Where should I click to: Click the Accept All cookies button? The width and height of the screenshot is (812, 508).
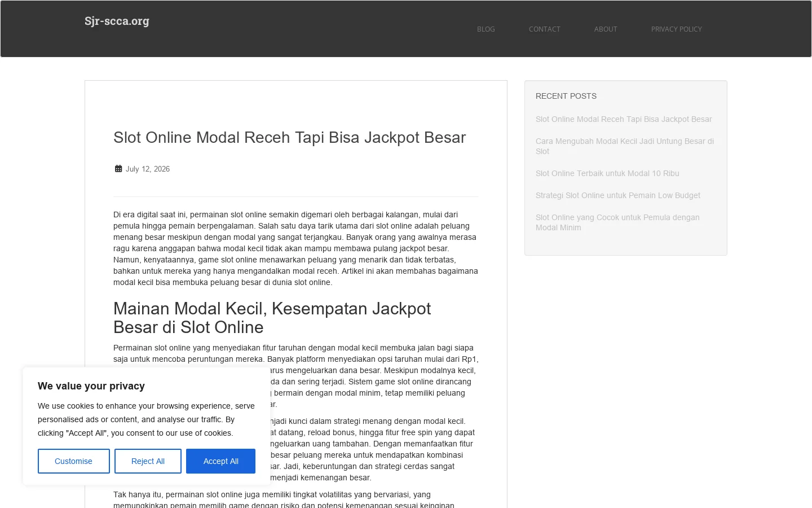(x=220, y=461)
